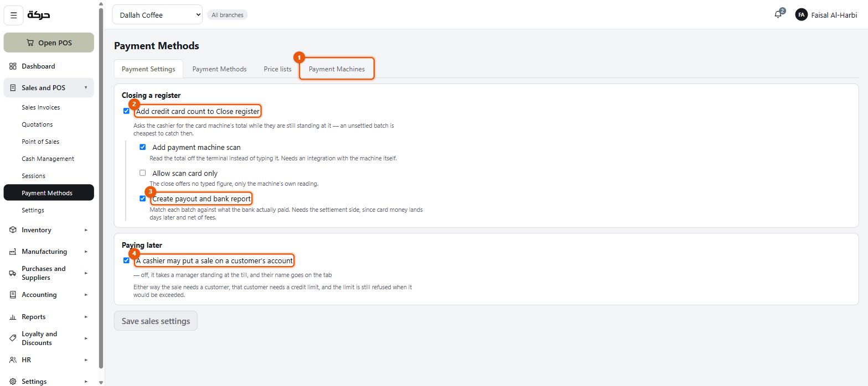Screen dimensions: 868x386
Task: Click the Accounting ledger icon
Action: 13,295
